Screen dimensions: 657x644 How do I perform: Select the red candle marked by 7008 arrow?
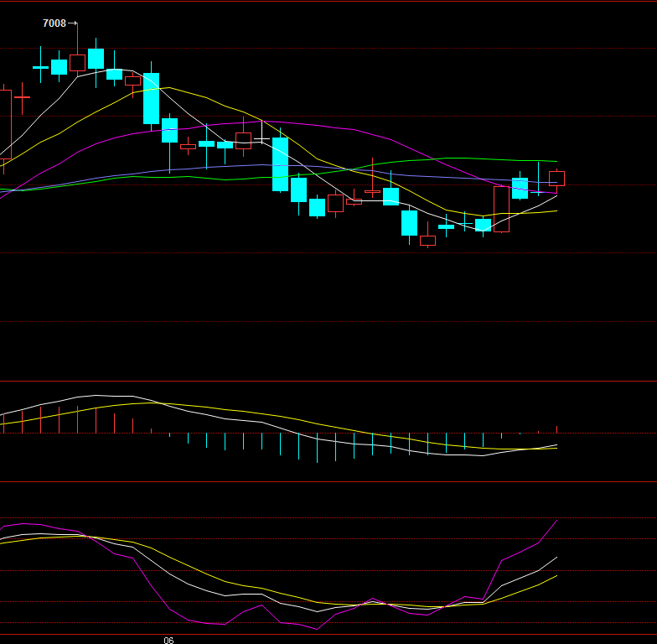pyautogui.click(x=77, y=63)
